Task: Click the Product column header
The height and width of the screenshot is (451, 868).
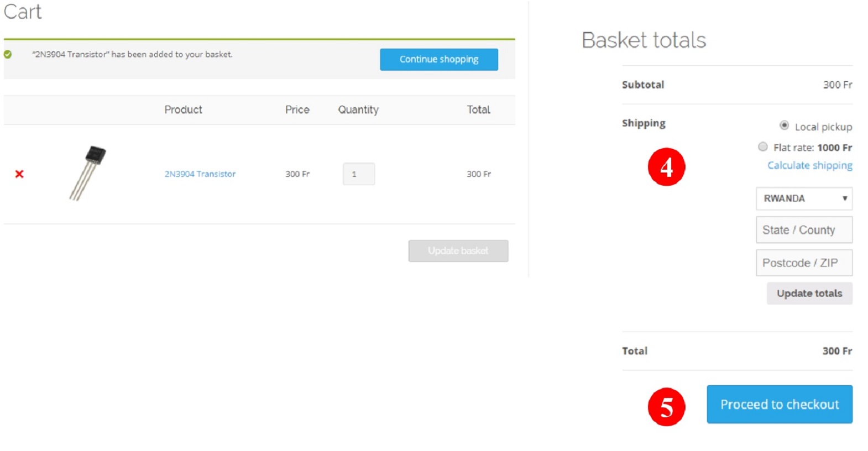Action: pyautogui.click(x=183, y=110)
